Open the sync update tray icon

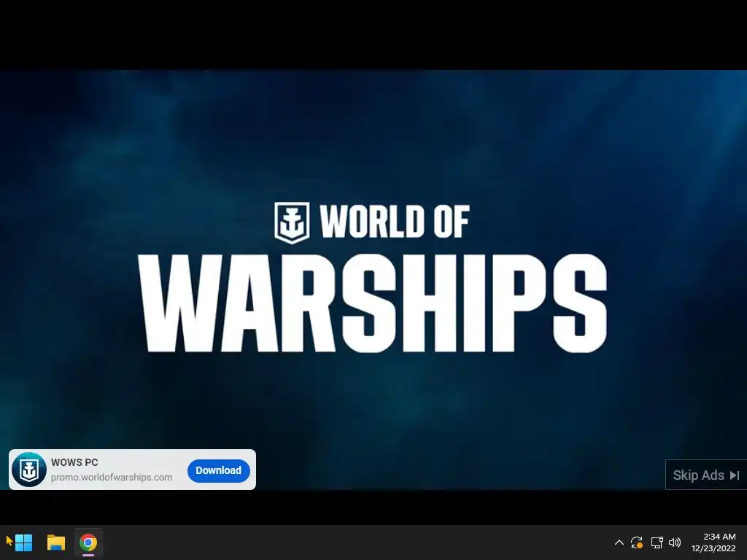tap(636, 542)
